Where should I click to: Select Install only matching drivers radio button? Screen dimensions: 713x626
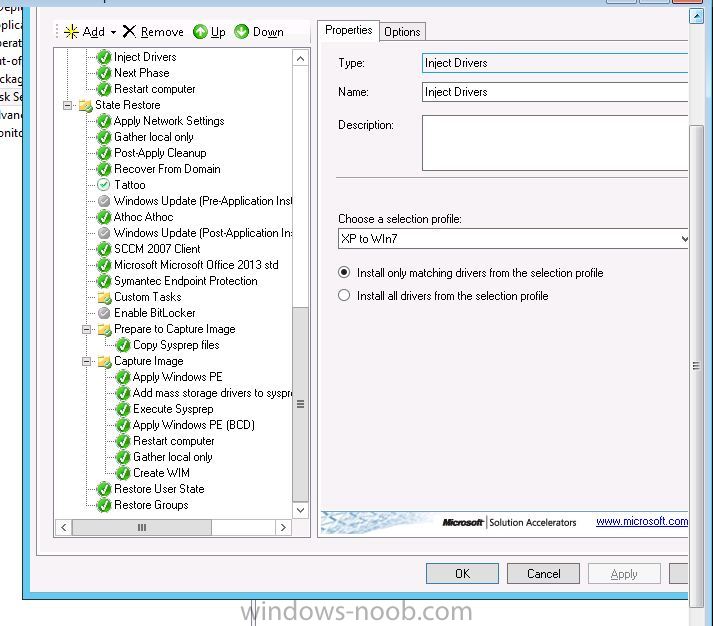click(344, 273)
